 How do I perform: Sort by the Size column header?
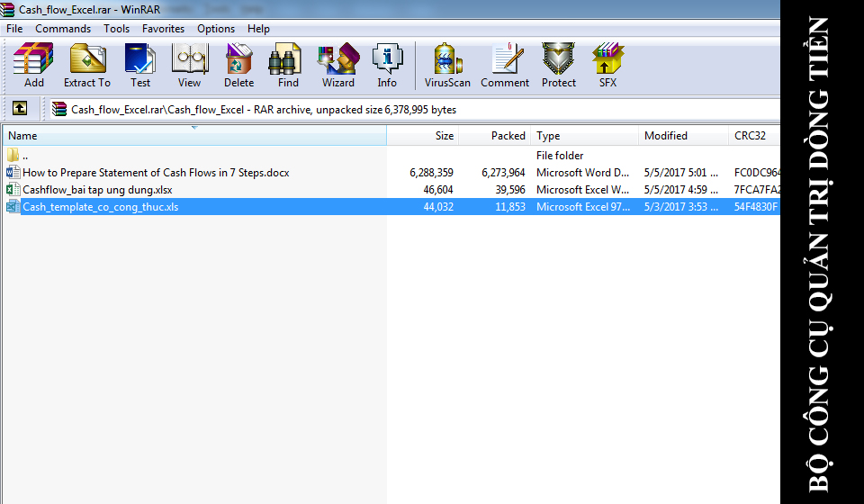[423, 136]
